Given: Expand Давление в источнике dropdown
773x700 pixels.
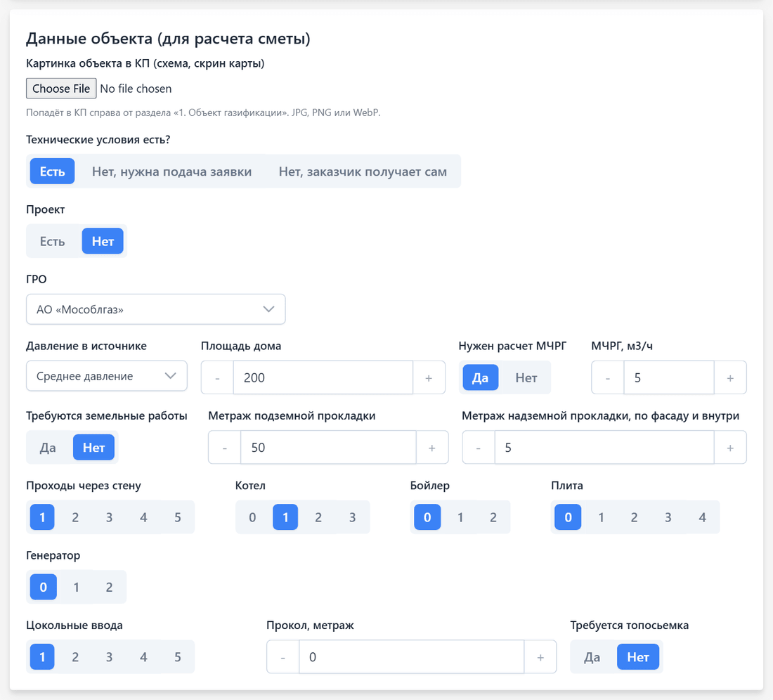Looking at the screenshot, I should (x=107, y=376).
